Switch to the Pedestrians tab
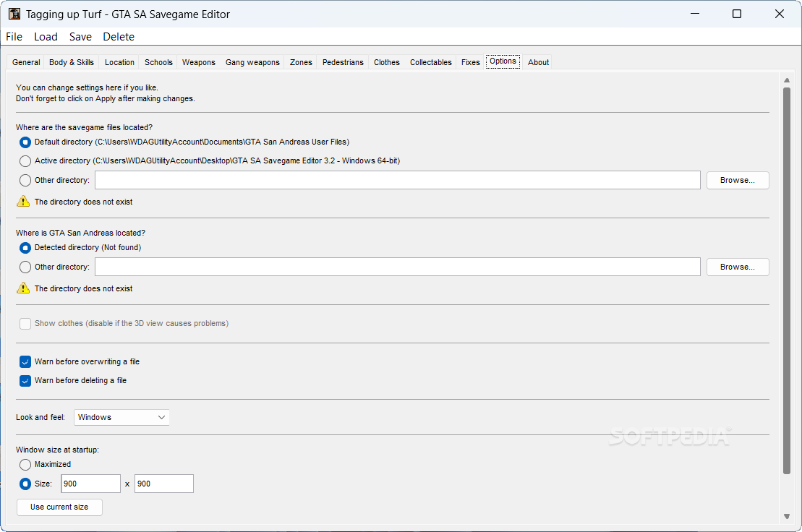The image size is (802, 532). 343,62
